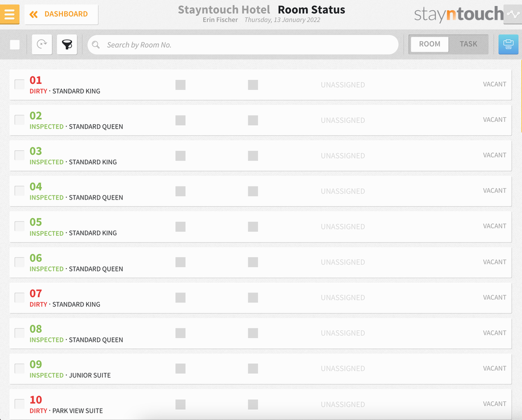Select checkbox for room 07
Image resolution: width=522 pixels, height=420 pixels.
[19, 298]
